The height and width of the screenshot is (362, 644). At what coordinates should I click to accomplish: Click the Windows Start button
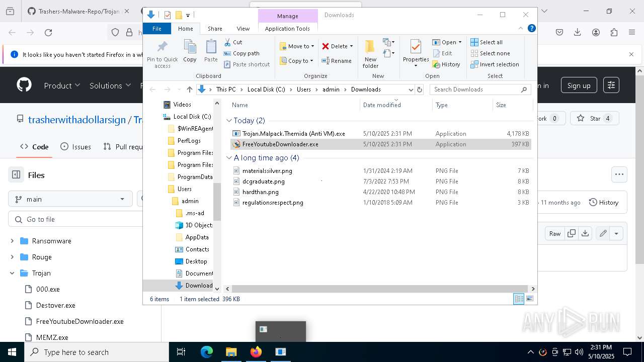(x=12, y=352)
